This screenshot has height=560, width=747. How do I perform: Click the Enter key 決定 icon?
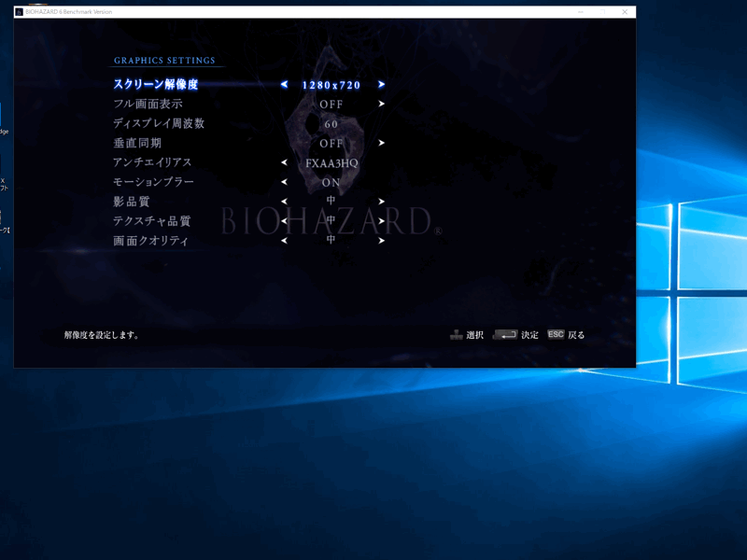click(506, 334)
